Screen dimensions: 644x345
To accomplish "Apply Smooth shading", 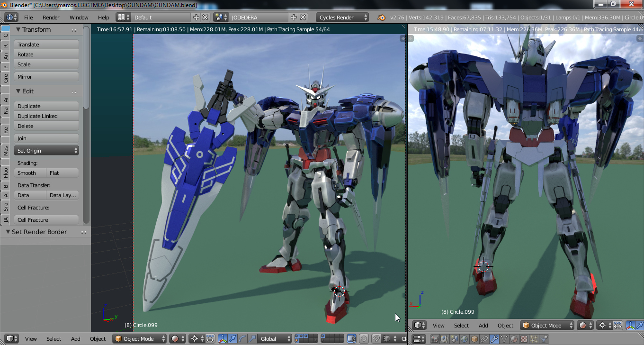I will (30, 173).
